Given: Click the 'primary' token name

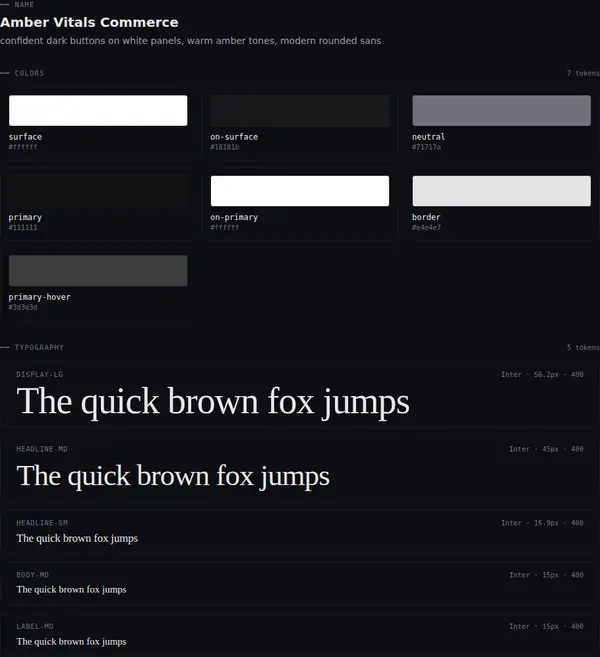Looking at the screenshot, I should click(25, 217).
